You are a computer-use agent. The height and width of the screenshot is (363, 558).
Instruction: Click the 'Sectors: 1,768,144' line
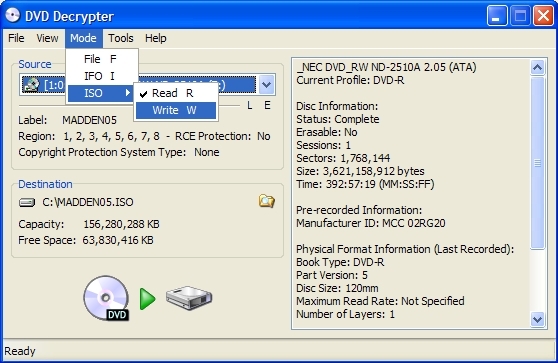[343, 158]
